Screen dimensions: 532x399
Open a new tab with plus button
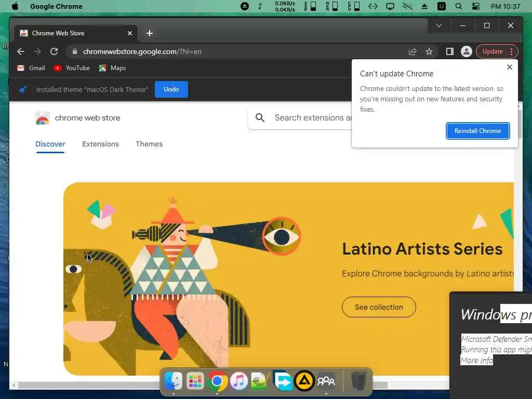[x=149, y=33]
